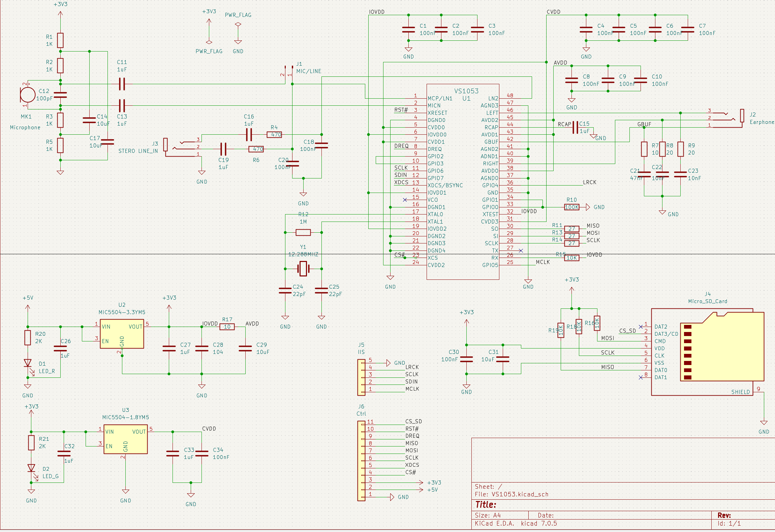Click the C31 10uF capacitor
Image resolution: width=775 pixels, height=532 pixels.
(x=503, y=359)
